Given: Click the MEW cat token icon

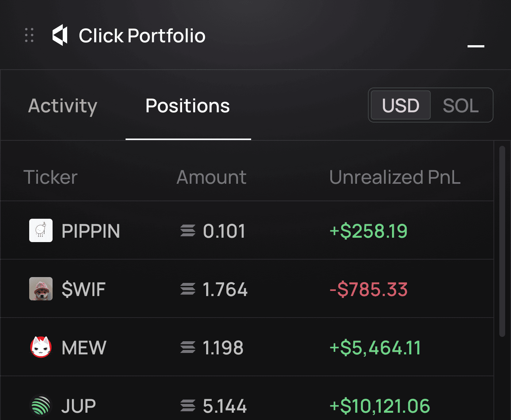Looking at the screenshot, I should point(41,347).
